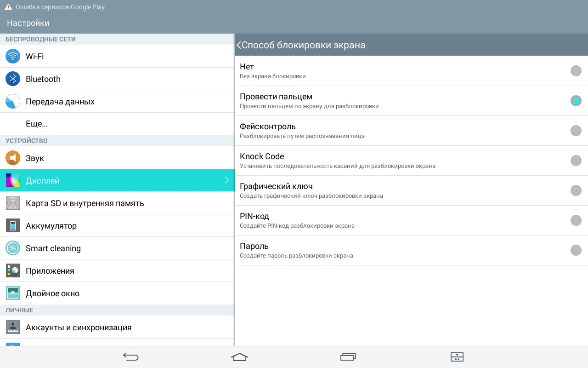The image size is (588, 368).
Task: Tap the Передача данных pie chart icon
Action: [x=13, y=102]
